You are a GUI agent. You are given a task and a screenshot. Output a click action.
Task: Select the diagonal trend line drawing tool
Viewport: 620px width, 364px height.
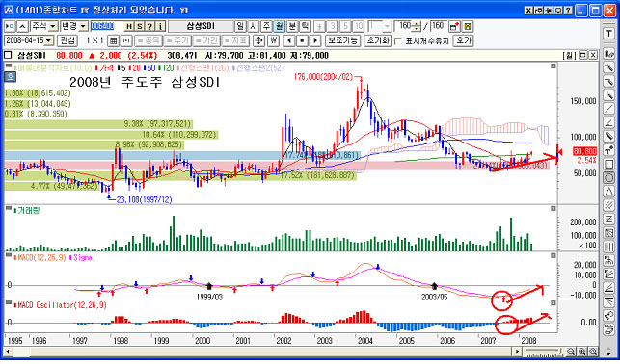pos(609,109)
